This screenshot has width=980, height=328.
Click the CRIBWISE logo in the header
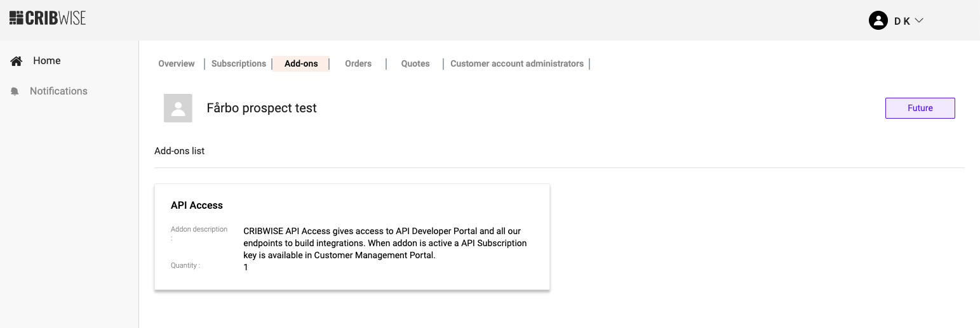click(48, 18)
